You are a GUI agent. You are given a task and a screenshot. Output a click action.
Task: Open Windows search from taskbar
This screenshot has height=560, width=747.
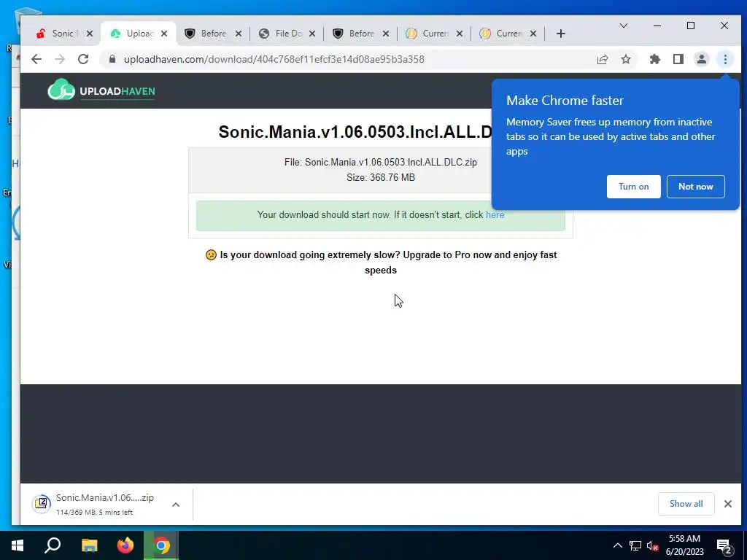[53, 545]
